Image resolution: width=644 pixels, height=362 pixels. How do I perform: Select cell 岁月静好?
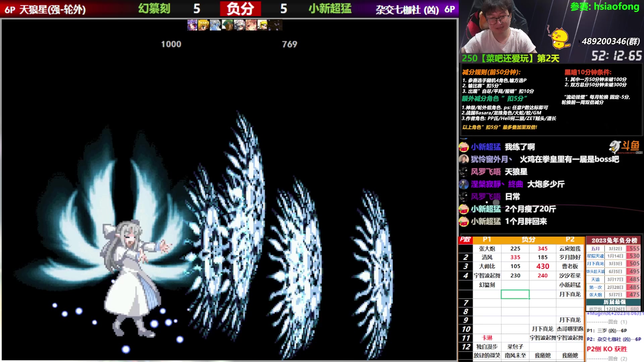[570, 257]
